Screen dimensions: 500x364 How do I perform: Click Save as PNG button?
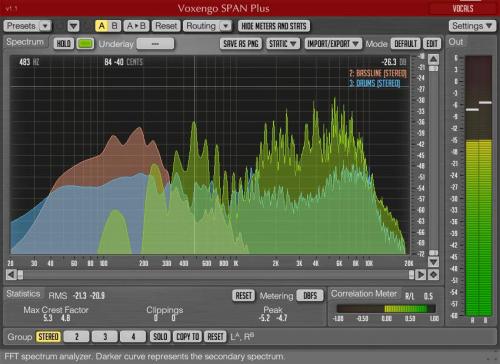pyautogui.click(x=241, y=44)
